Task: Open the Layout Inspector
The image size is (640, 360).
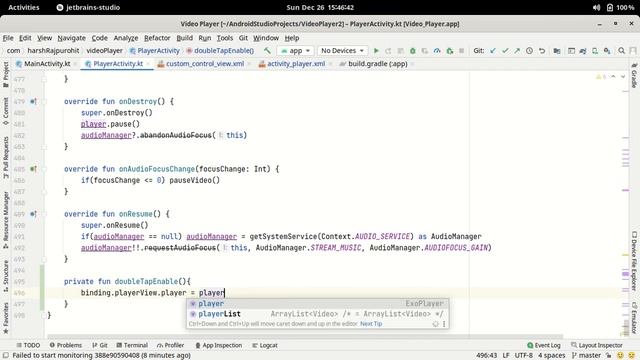Action: click(596, 345)
